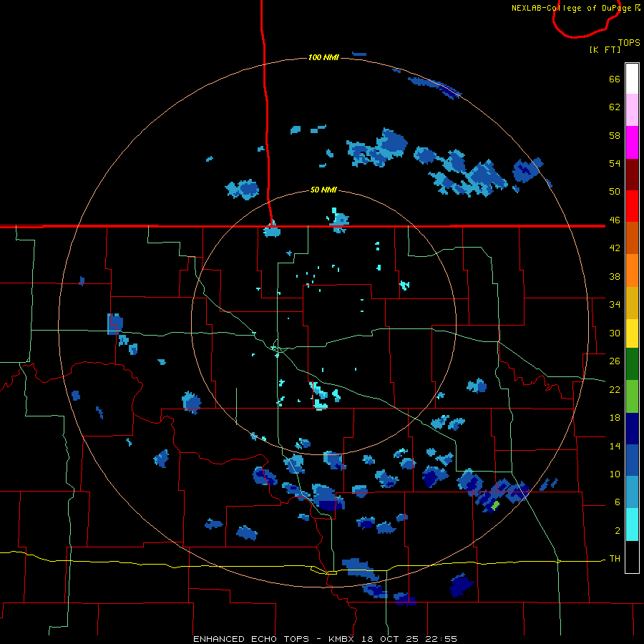Click the "10" legend value
644x644 pixels.
[x=615, y=474]
